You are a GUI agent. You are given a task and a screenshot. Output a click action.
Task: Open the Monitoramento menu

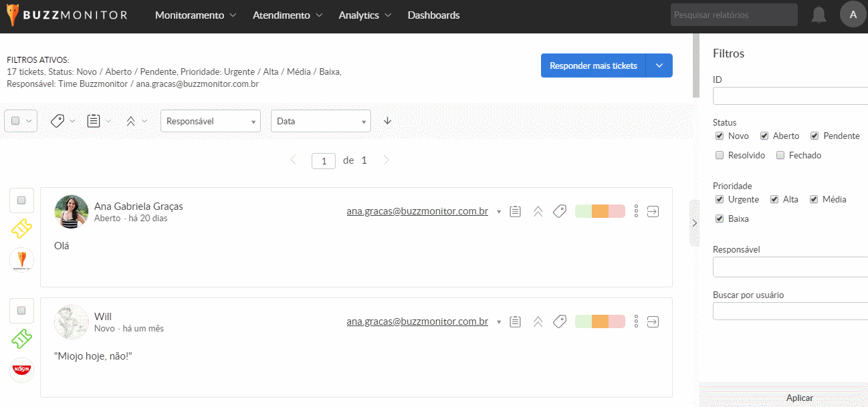[x=195, y=15]
